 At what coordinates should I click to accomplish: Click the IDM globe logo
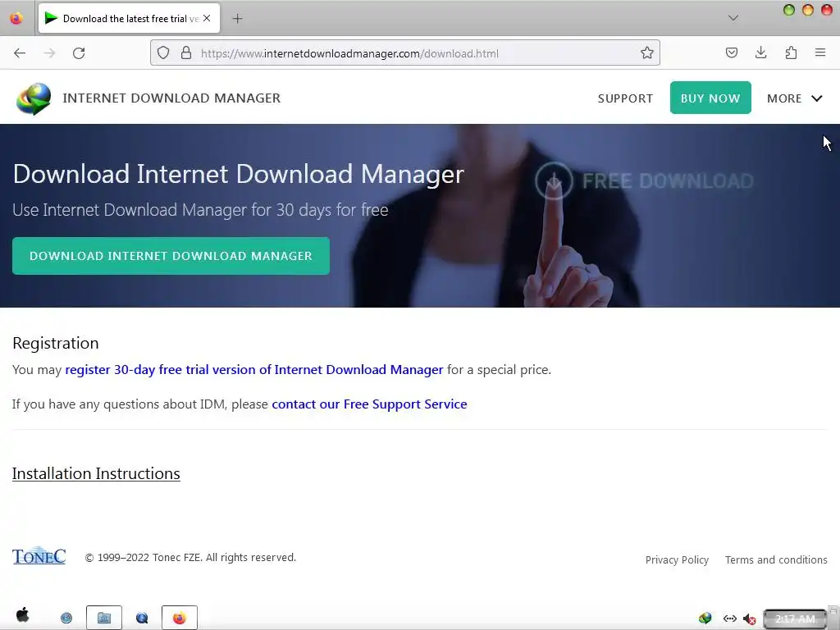click(x=33, y=98)
